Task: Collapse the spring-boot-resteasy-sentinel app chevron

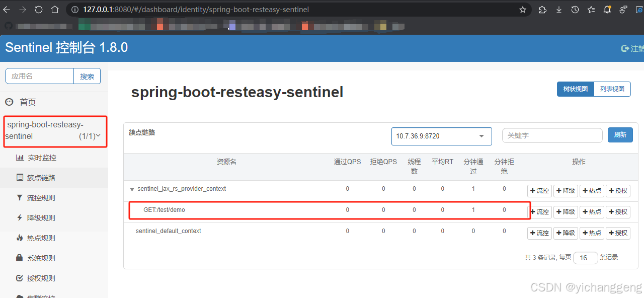Action: click(x=98, y=135)
